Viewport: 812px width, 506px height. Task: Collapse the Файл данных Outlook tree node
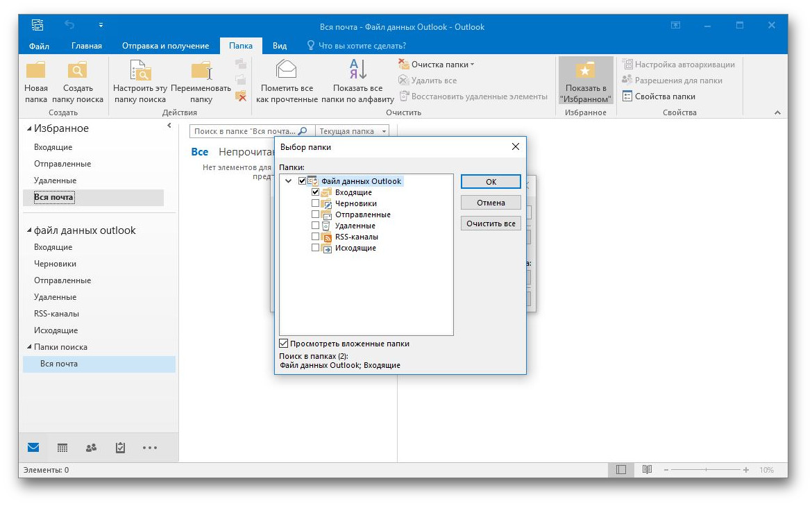pos(289,181)
